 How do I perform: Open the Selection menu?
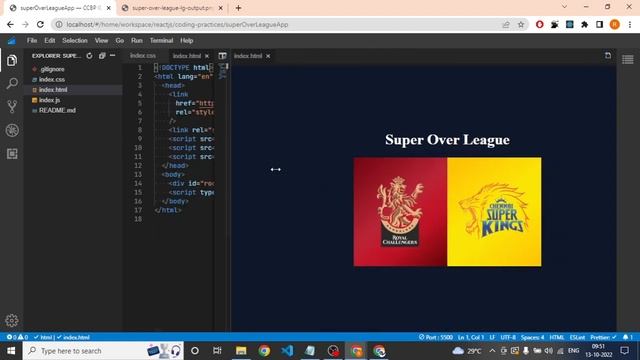tap(75, 40)
